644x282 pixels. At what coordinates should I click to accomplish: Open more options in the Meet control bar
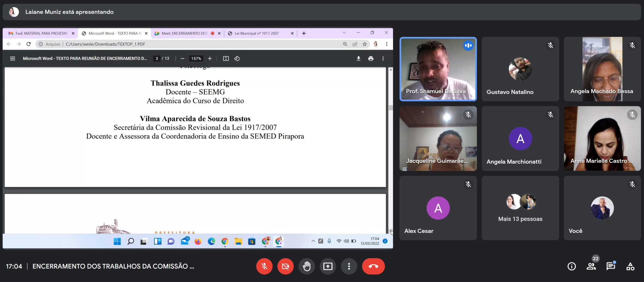tap(349, 266)
